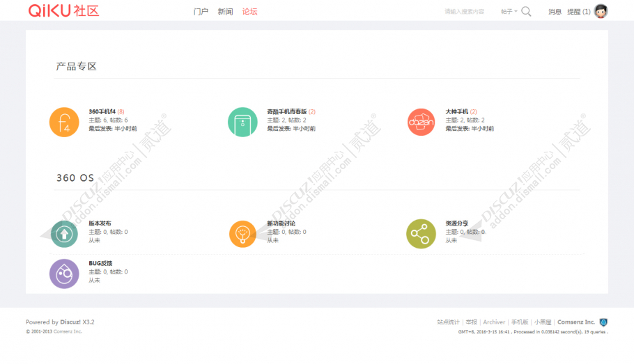Open 手机版 footer link
Image resolution: width=634 pixels, height=364 pixels.
click(520, 322)
